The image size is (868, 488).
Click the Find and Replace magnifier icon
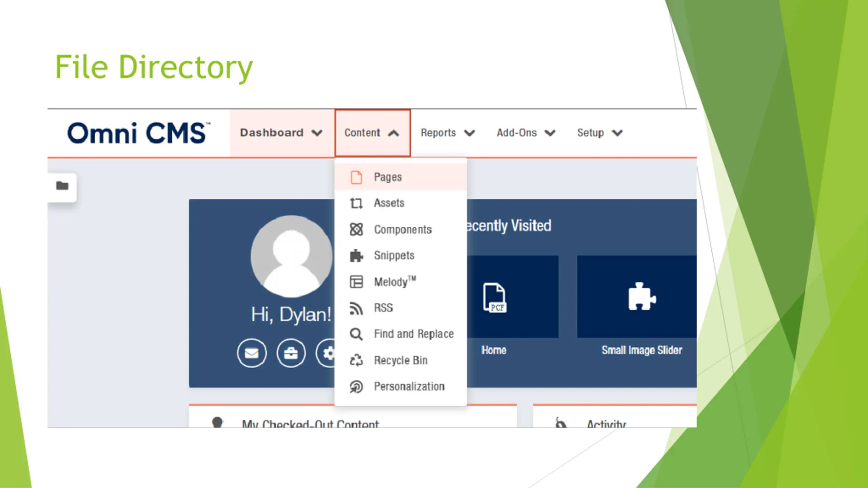coord(356,334)
